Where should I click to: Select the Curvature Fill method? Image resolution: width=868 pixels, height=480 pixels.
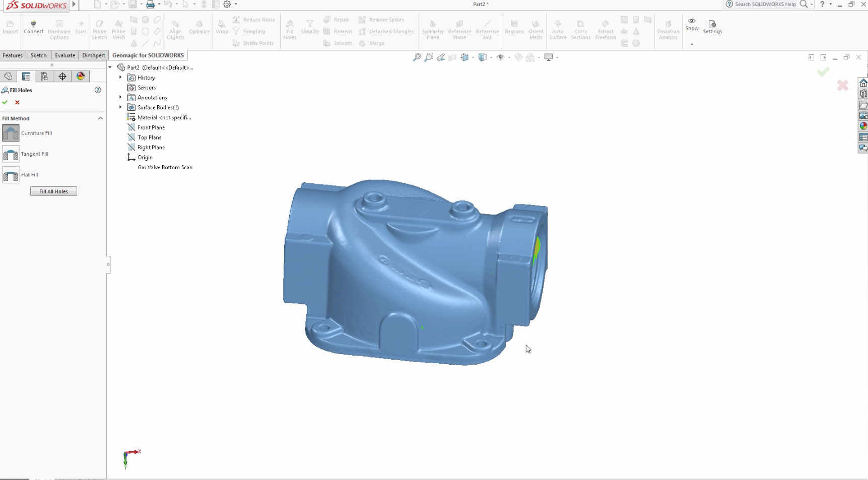click(11, 133)
